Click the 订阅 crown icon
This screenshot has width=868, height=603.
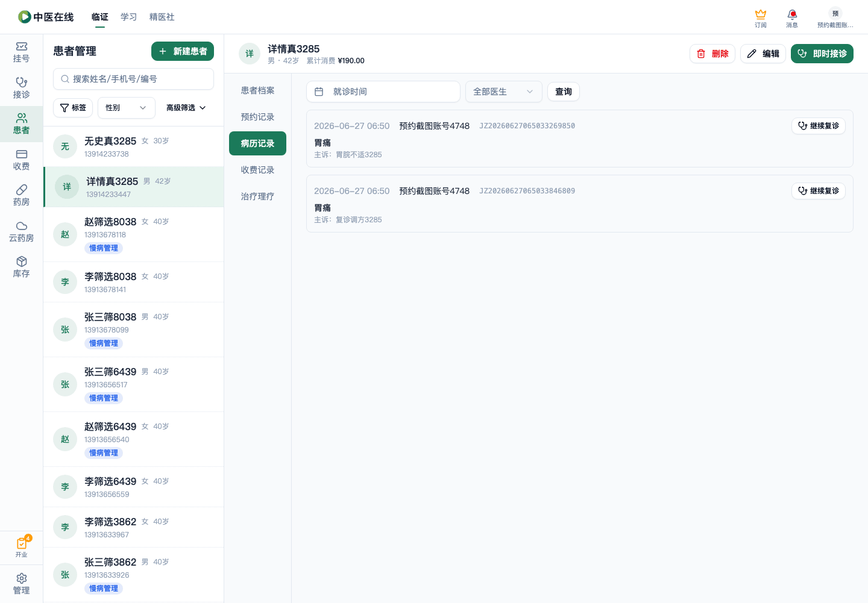coord(761,18)
